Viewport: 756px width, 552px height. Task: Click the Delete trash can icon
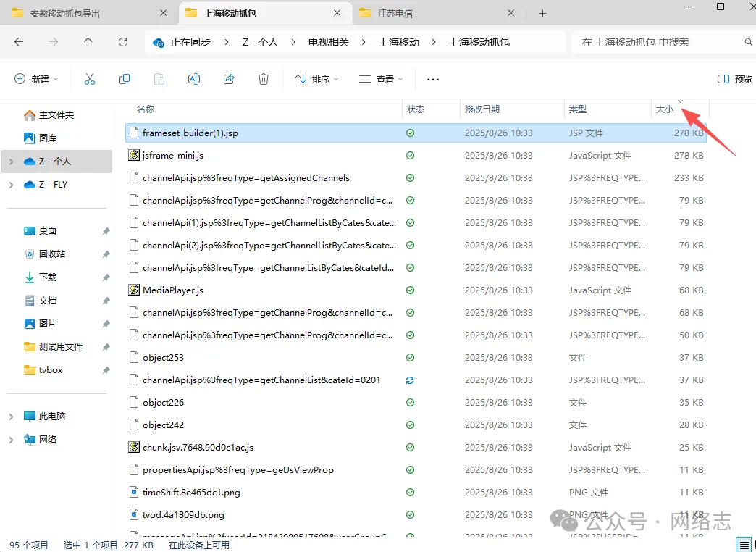point(264,79)
